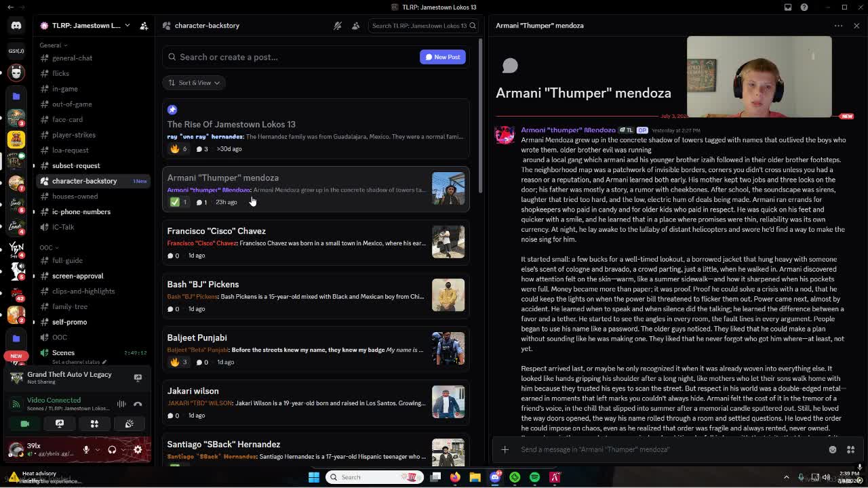Viewport: 868px width, 488px height.
Task: Open Bash "BJ" Pickens post
Action: [x=315, y=296]
